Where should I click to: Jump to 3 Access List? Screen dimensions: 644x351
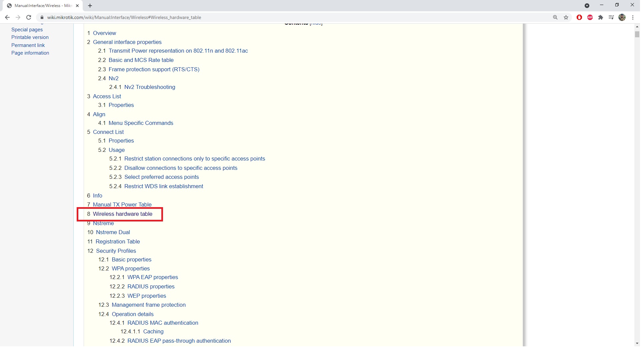click(x=108, y=97)
